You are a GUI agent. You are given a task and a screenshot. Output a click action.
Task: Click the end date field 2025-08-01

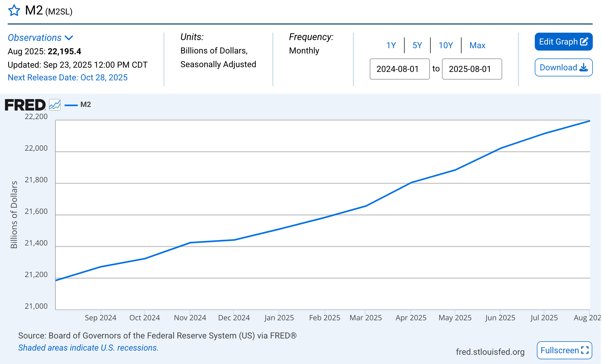[x=472, y=69]
